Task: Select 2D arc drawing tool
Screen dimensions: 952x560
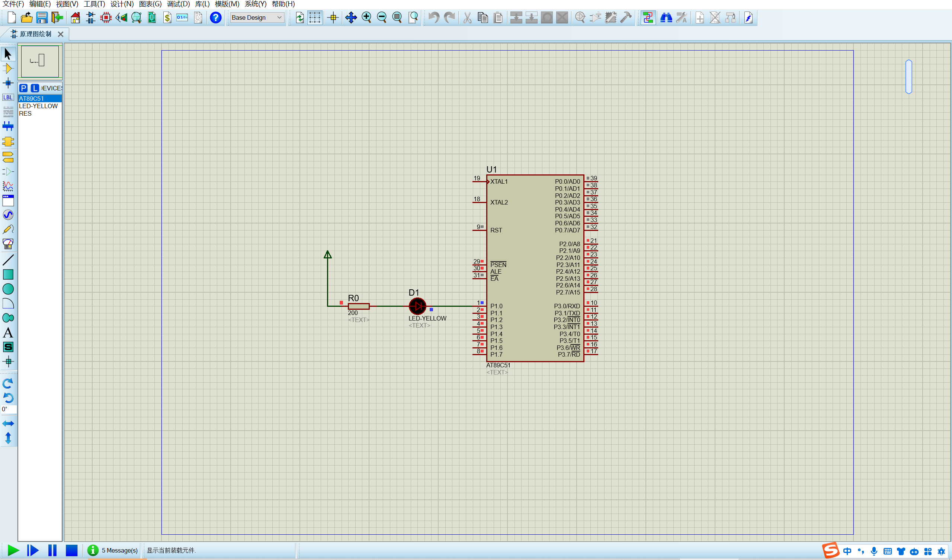Action: [8, 303]
